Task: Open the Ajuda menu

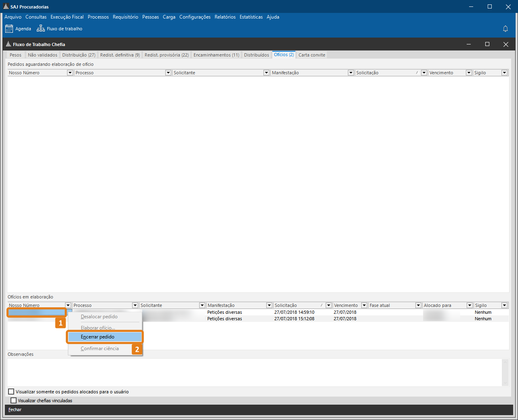Action: pos(273,17)
